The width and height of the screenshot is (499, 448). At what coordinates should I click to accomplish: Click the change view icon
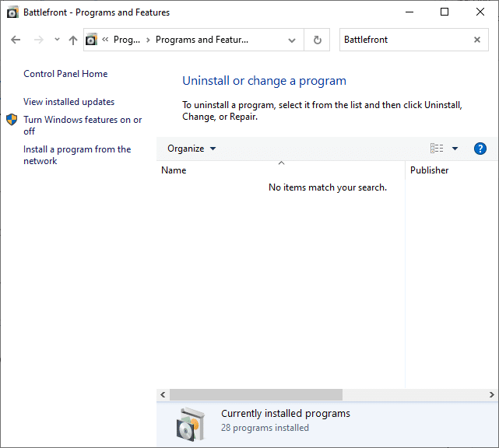click(x=437, y=149)
